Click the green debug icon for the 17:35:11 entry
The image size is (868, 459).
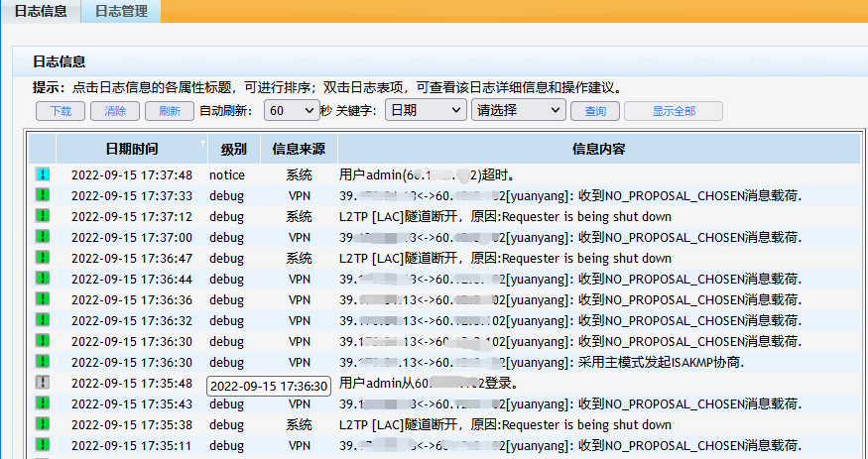click(x=43, y=445)
